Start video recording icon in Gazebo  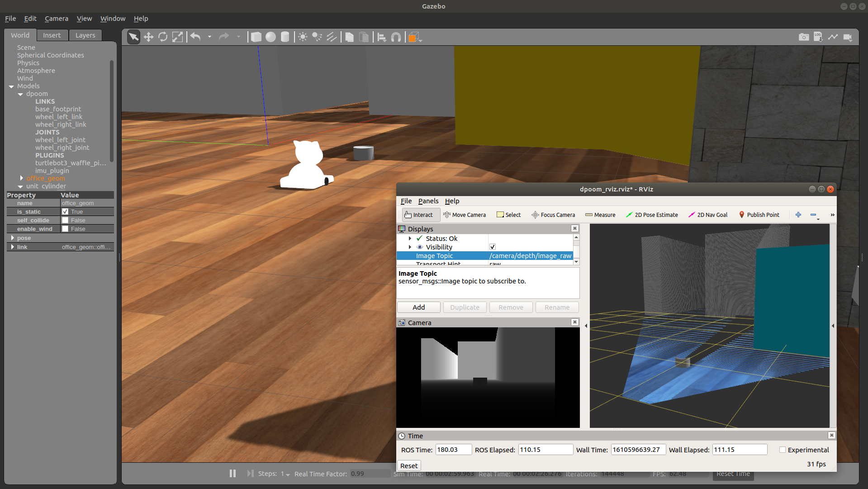848,37
